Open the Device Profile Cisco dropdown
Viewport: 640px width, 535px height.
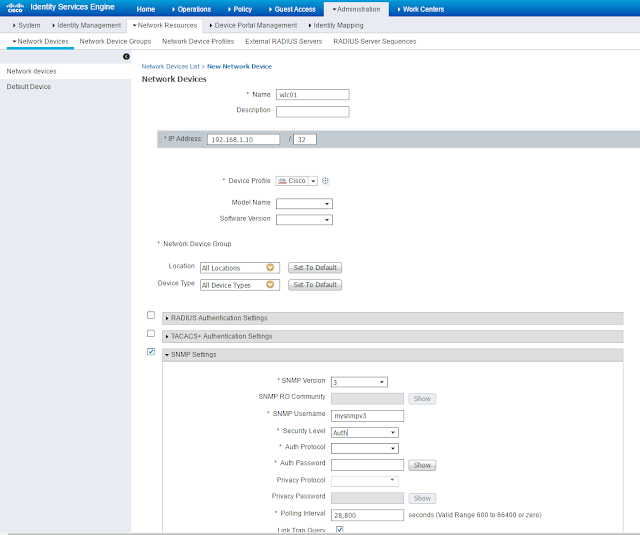[x=313, y=181]
